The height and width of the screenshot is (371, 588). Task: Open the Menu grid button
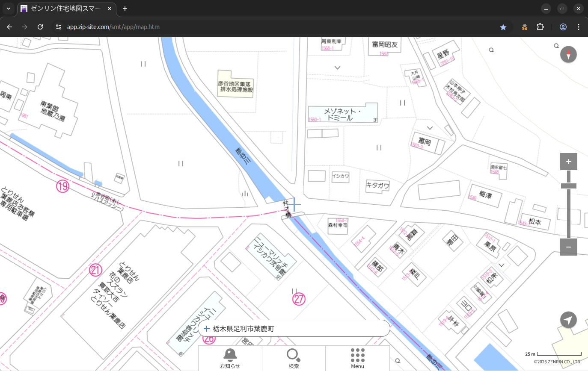click(x=357, y=358)
